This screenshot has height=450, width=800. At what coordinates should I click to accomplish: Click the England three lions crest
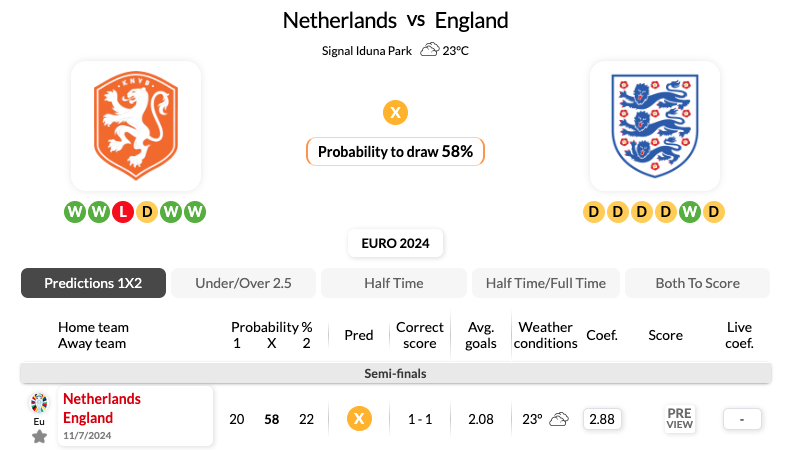point(655,126)
